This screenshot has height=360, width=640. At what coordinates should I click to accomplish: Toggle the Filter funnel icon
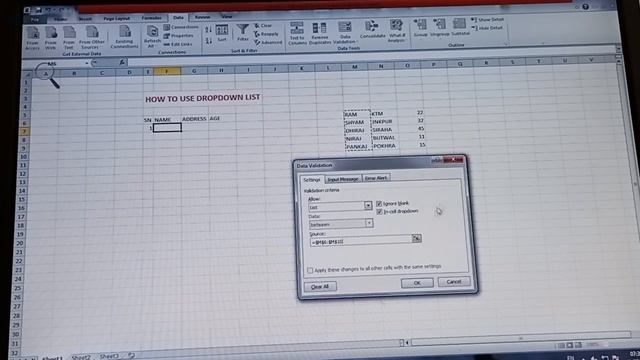[242, 33]
